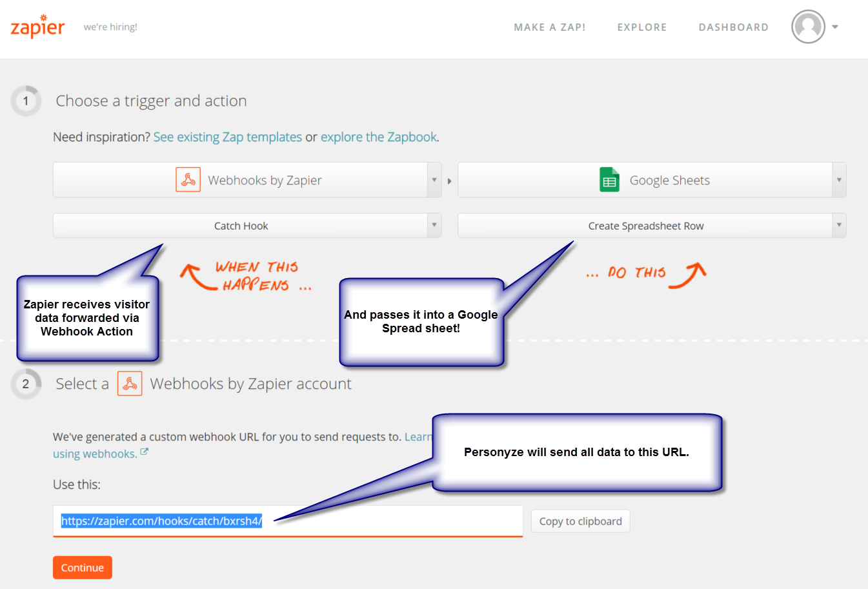Follow the 'explore the Zapbook' link
Image resolution: width=868 pixels, height=589 pixels.
click(379, 137)
